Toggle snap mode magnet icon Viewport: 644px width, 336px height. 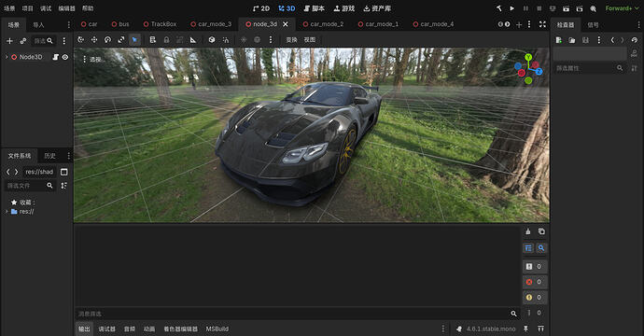point(226,40)
